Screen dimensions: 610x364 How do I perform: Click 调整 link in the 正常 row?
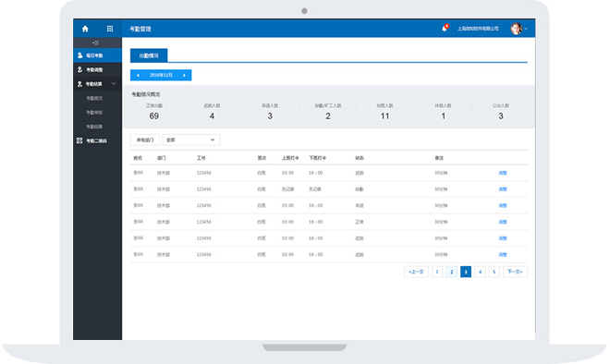[503, 222]
